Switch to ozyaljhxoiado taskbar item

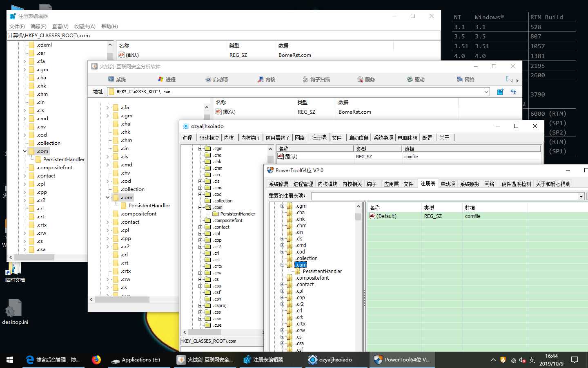pyautogui.click(x=336, y=360)
